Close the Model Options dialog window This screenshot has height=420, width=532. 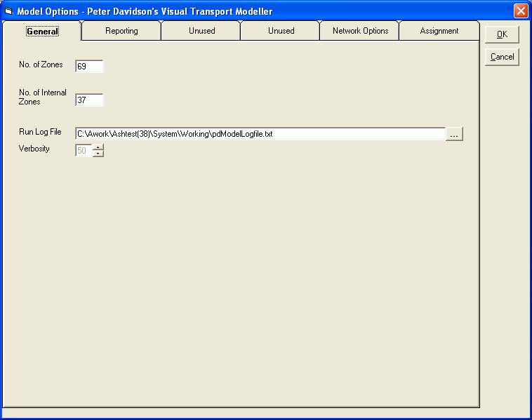click(x=521, y=11)
